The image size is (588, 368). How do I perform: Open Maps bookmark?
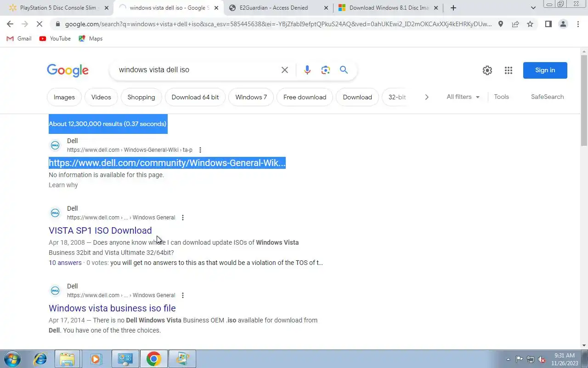point(90,39)
